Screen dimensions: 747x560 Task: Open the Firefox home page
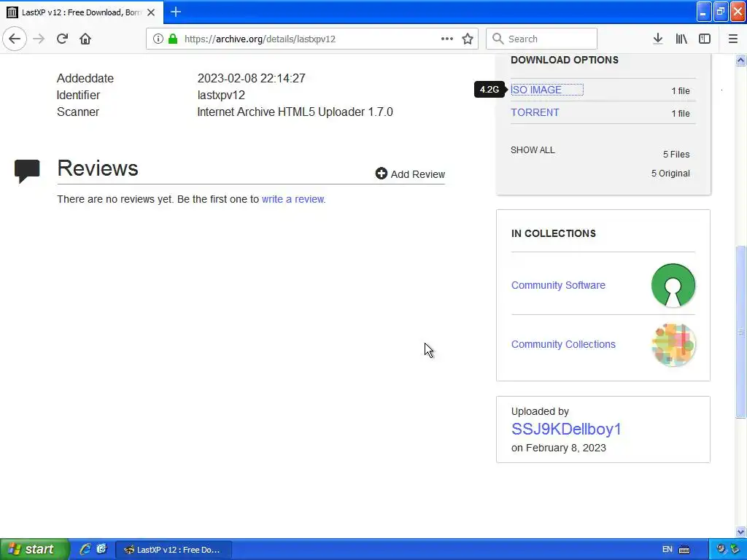[x=85, y=39]
